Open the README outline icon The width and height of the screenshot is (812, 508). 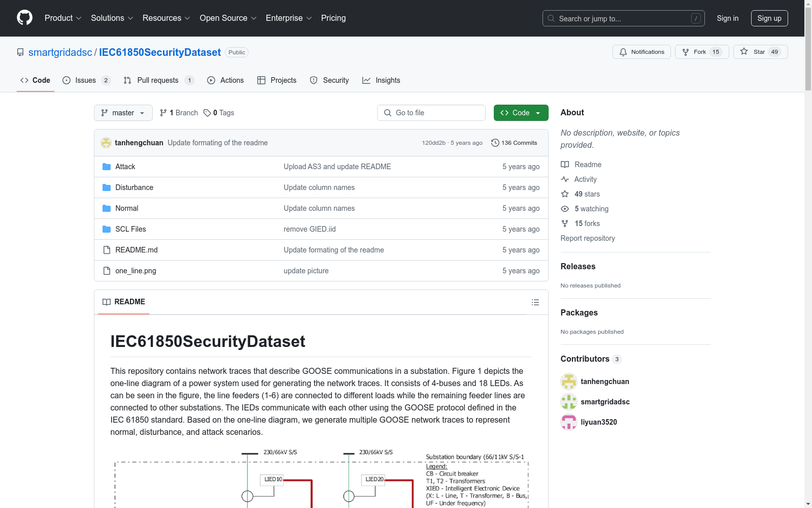click(535, 302)
